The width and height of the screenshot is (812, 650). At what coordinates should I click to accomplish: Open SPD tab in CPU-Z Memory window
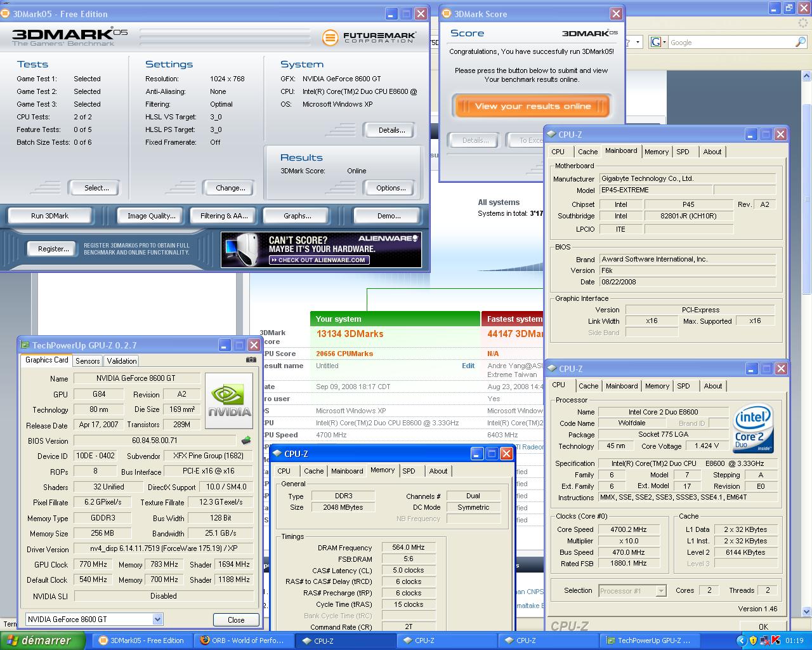409,471
